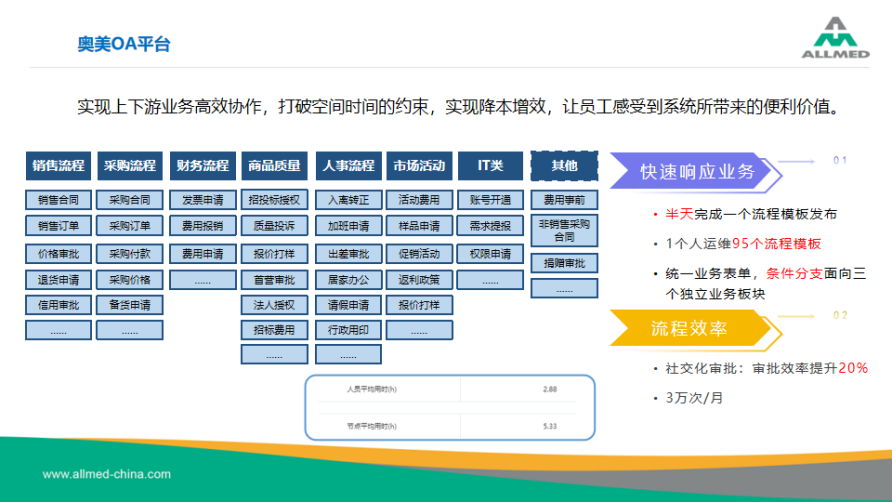Click the 促销活动 box
Image resolution: width=892 pixels, height=502 pixels.
(419, 254)
